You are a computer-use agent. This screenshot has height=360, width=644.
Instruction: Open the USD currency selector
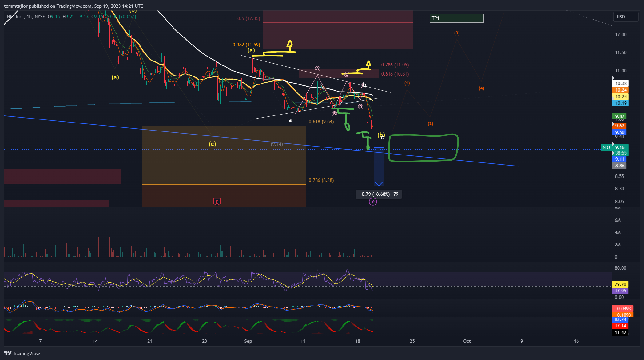coord(625,17)
